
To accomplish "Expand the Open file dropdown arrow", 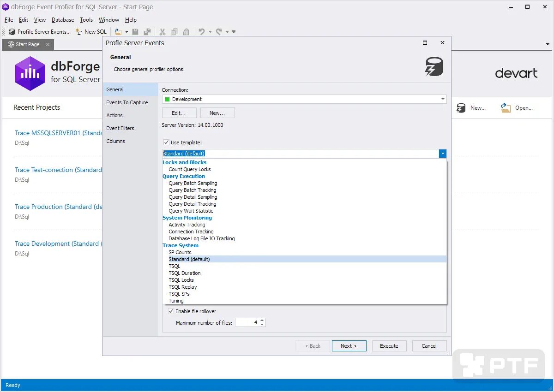I will click(x=126, y=32).
